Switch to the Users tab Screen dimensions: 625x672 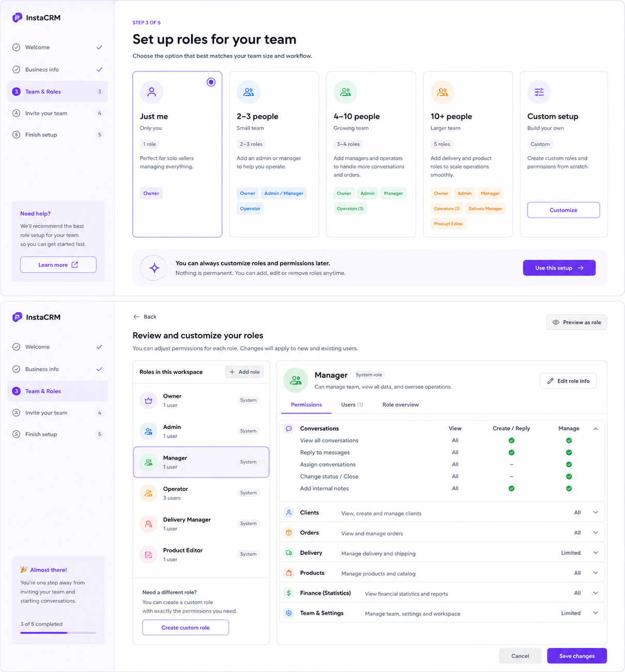352,405
